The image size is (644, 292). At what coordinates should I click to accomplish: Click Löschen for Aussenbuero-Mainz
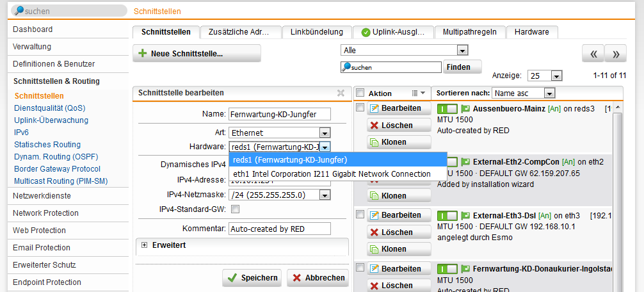tap(399, 126)
